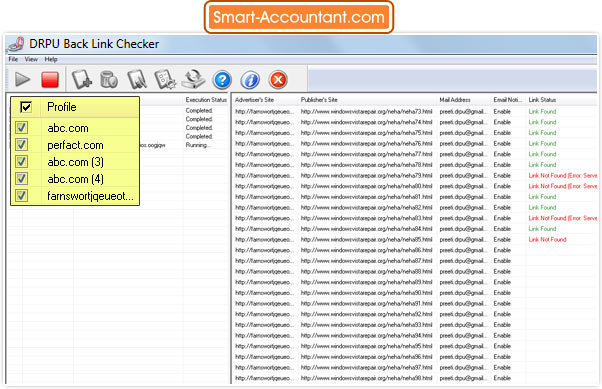Select publisher URL ending neha92.html
This screenshot has width=602, height=389.
pos(366,314)
